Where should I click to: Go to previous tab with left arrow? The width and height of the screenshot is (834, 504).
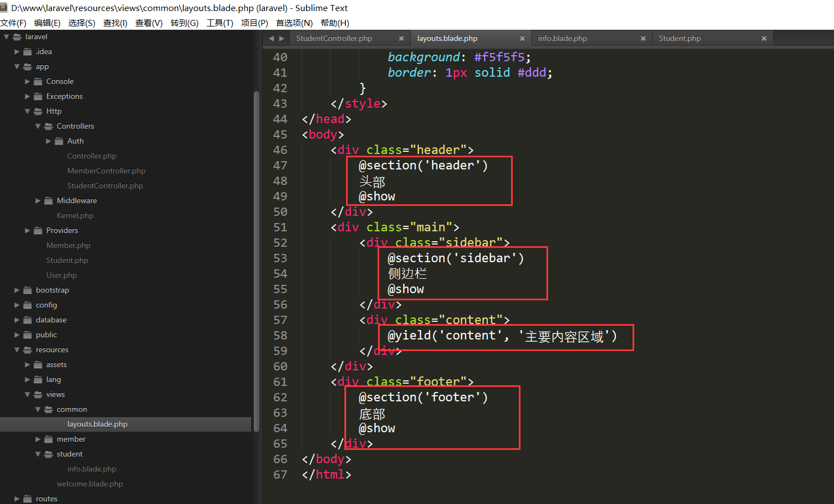(271, 39)
